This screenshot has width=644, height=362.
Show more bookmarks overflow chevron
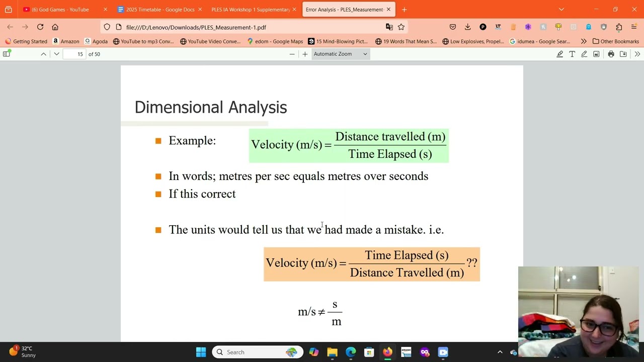pyautogui.click(x=583, y=41)
